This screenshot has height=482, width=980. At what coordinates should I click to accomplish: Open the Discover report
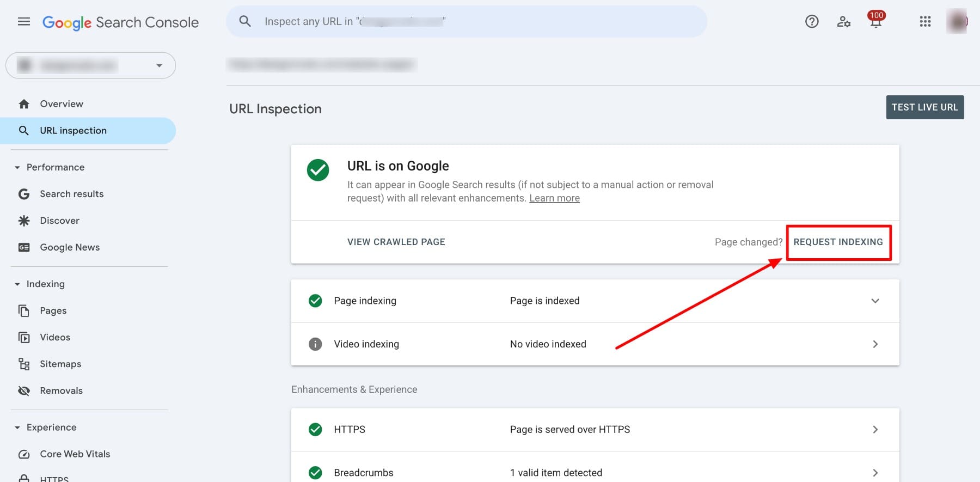click(x=60, y=221)
